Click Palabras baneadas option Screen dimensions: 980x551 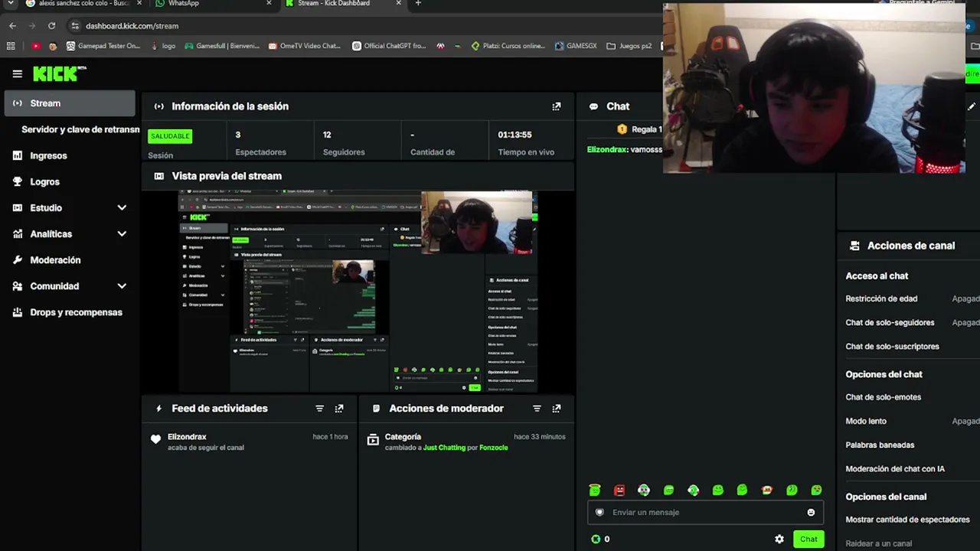(x=880, y=445)
